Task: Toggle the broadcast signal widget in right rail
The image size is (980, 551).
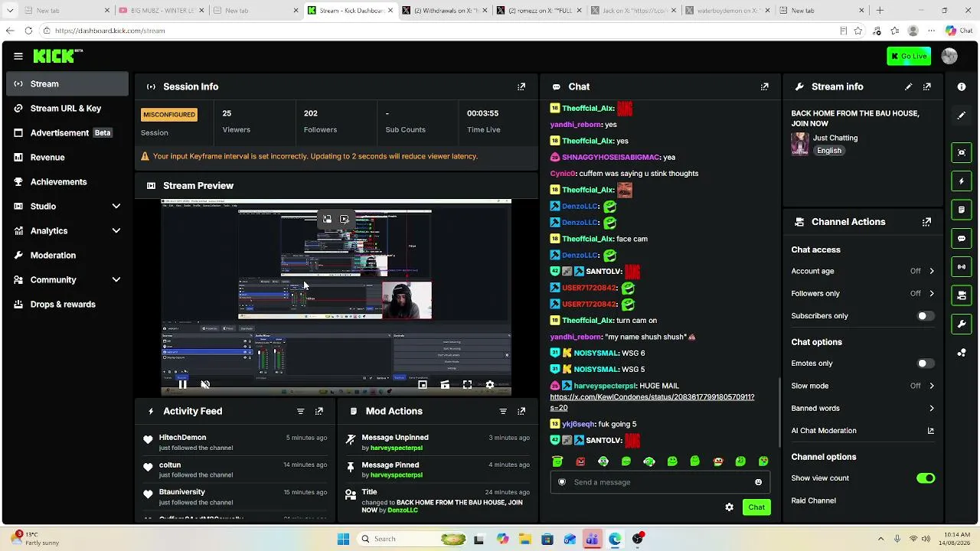Action: click(x=962, y=267)
